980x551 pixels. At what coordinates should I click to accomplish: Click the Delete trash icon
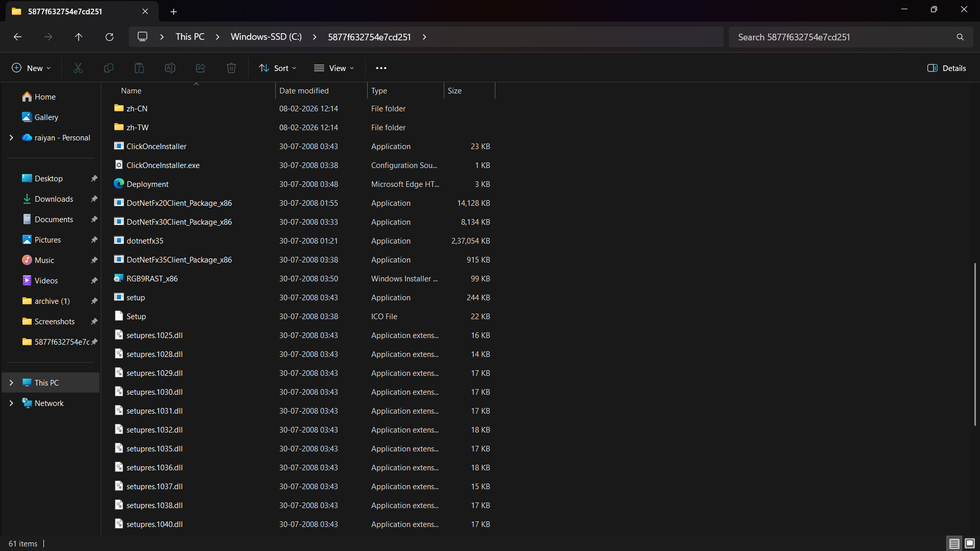click(231, 68)
